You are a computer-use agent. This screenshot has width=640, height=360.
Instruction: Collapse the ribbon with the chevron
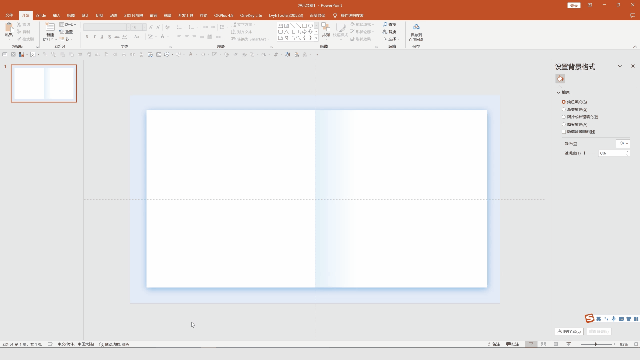pos(634,47)
